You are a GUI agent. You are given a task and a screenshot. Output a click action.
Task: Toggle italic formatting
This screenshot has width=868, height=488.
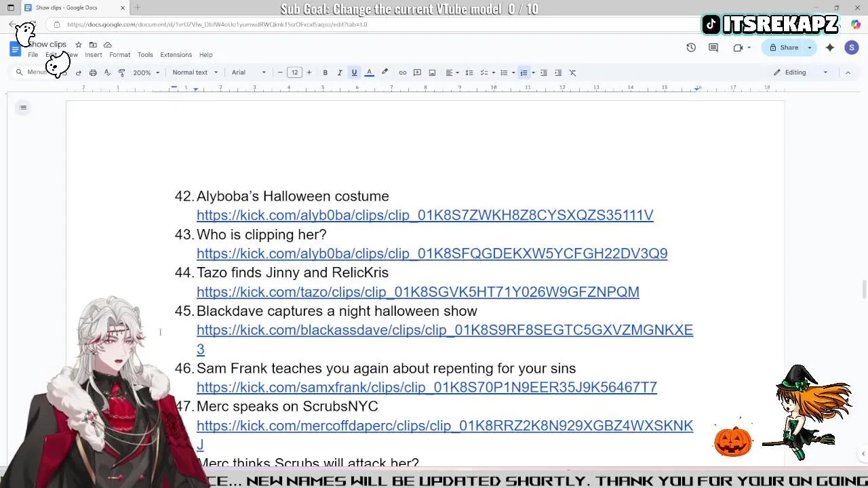[340, 73]
